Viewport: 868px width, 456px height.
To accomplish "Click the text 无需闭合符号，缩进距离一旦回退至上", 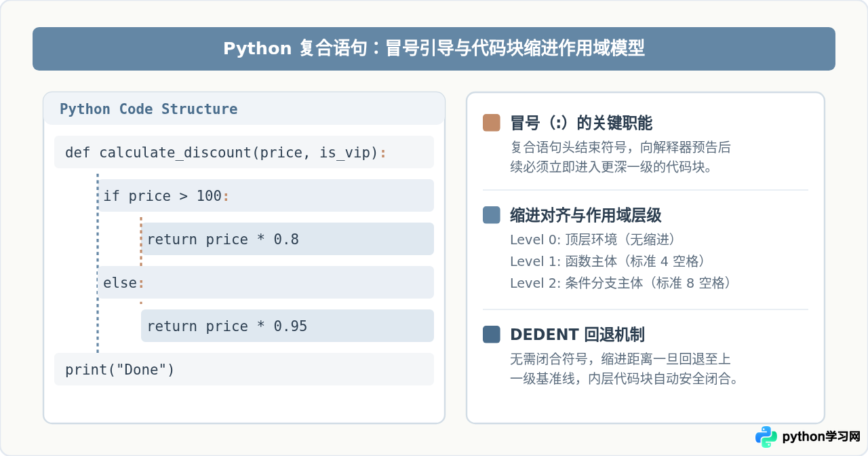I will 620,359.
